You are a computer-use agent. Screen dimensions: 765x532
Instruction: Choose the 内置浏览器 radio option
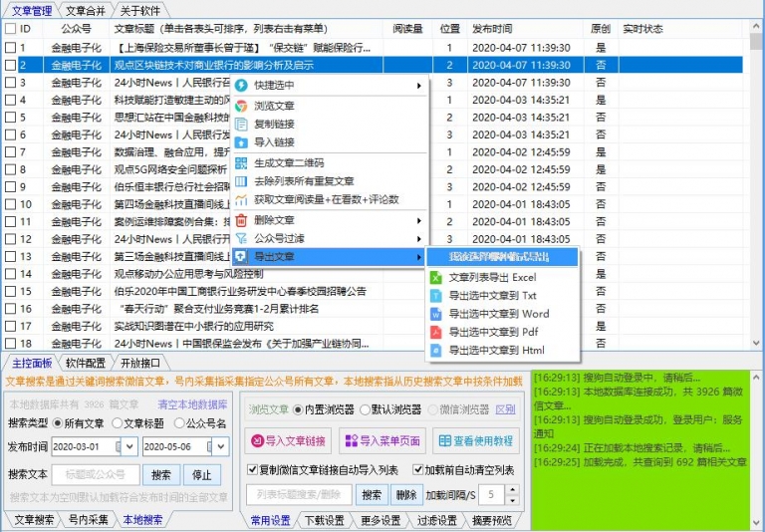coord(298,410)
